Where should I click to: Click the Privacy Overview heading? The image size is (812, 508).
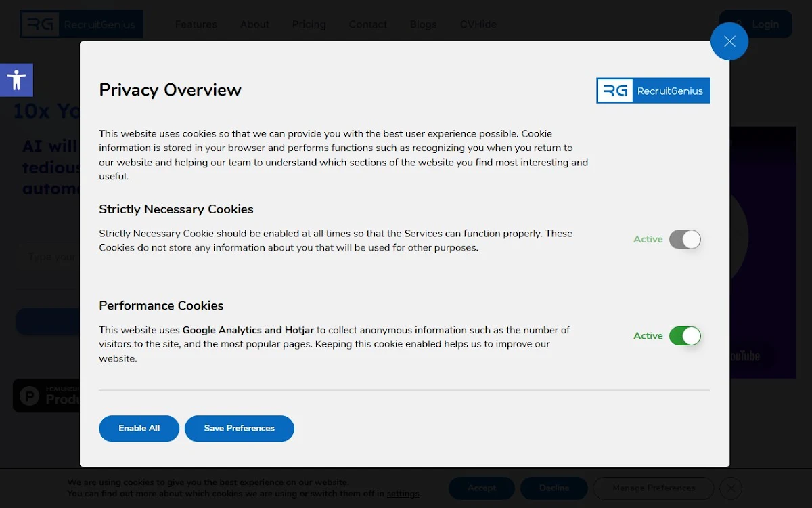point(171,90)
